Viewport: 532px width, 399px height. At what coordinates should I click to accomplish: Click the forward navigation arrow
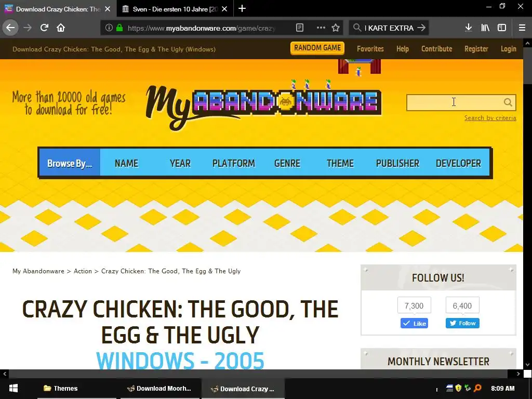point(28,28)
